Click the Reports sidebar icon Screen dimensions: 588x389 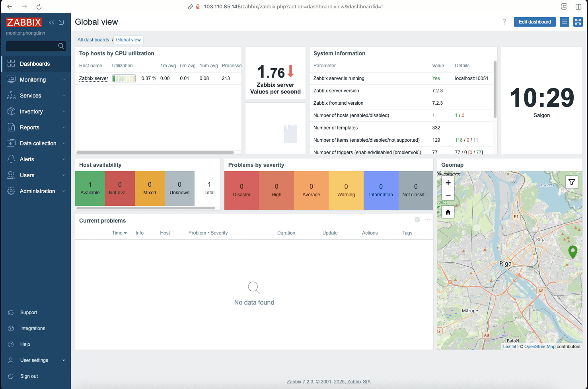11,127
